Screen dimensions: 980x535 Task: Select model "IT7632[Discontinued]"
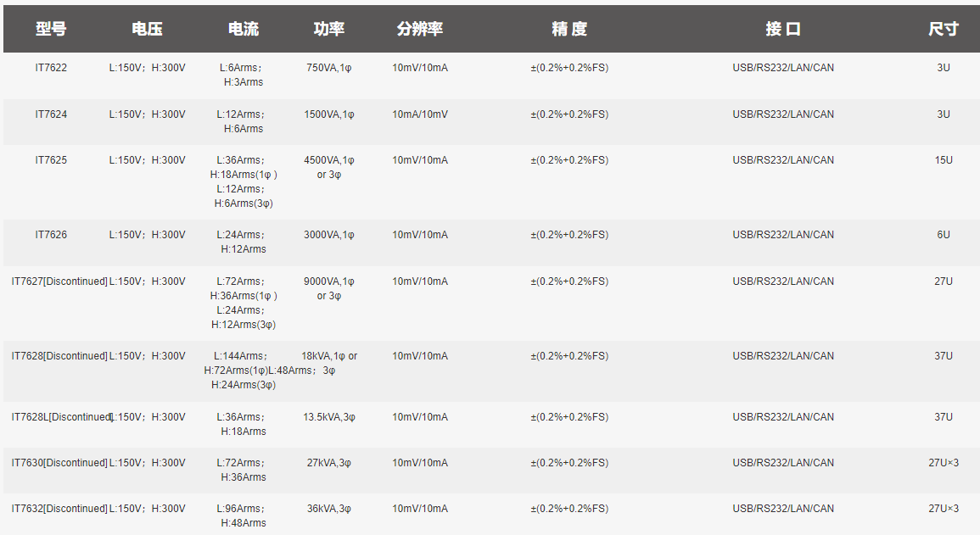point(59,509)
